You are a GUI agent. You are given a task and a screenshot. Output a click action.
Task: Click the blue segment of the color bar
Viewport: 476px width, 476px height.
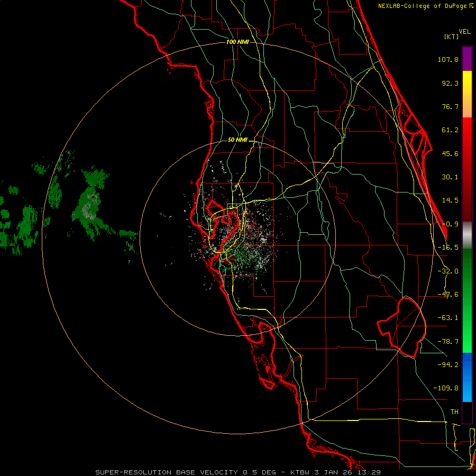(x=467, y=377)
